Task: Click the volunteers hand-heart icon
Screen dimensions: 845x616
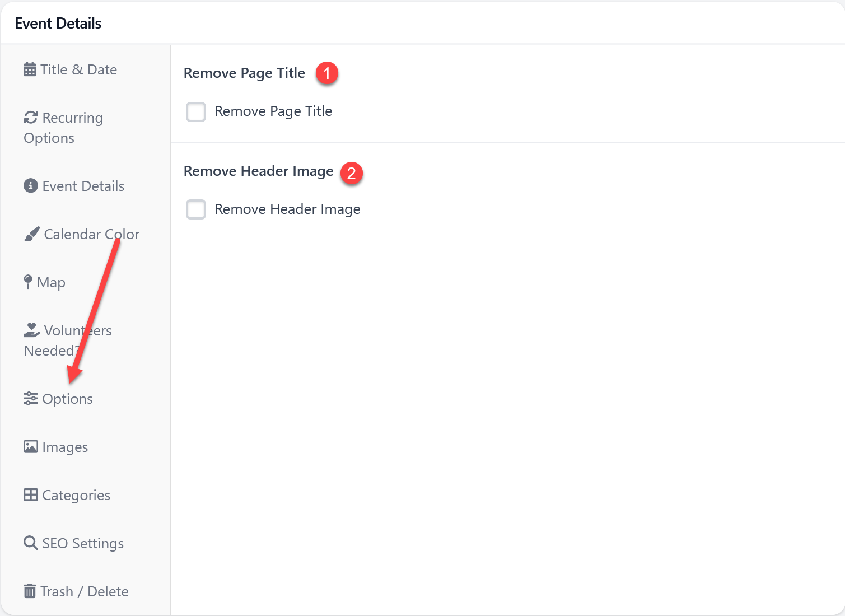Action: point(31,330)
